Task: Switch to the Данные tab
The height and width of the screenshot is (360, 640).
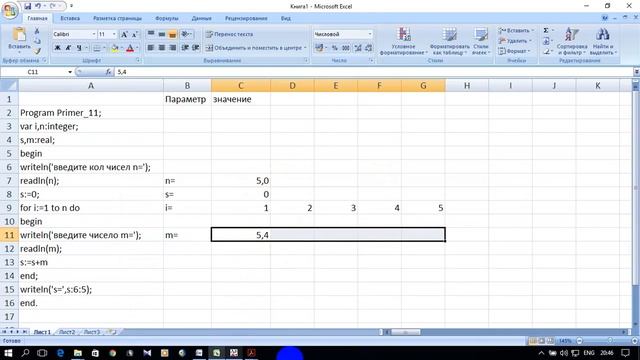Action: tap(202, 18)
